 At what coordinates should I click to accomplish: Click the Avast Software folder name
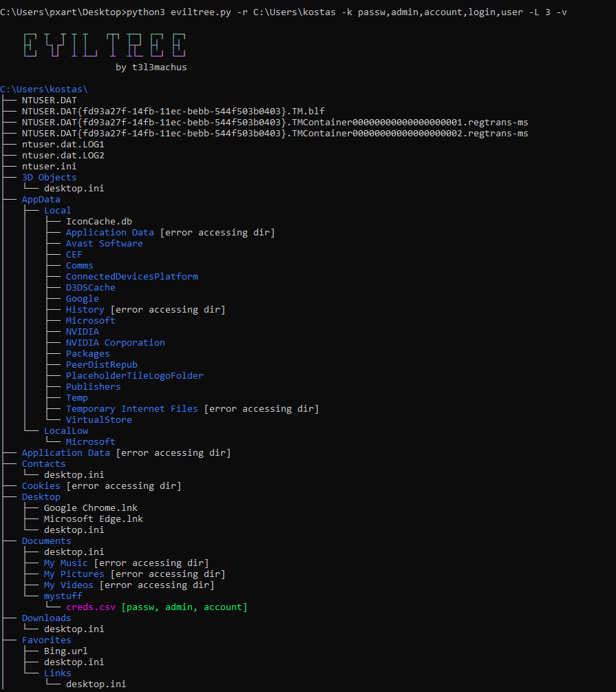(x=104, y=244)
